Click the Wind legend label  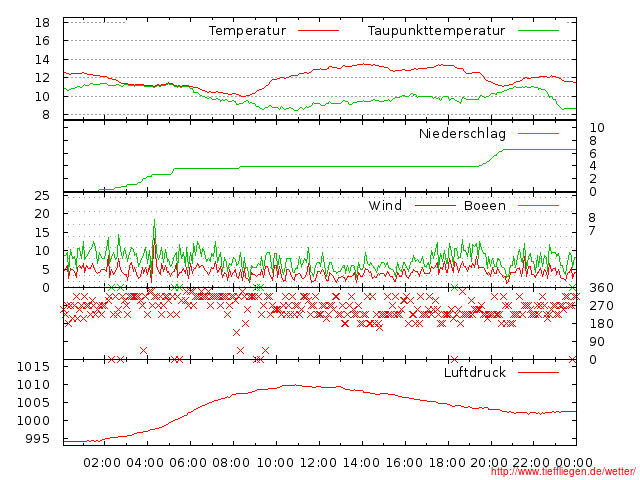pyautogui.click(x=385, y=206)
